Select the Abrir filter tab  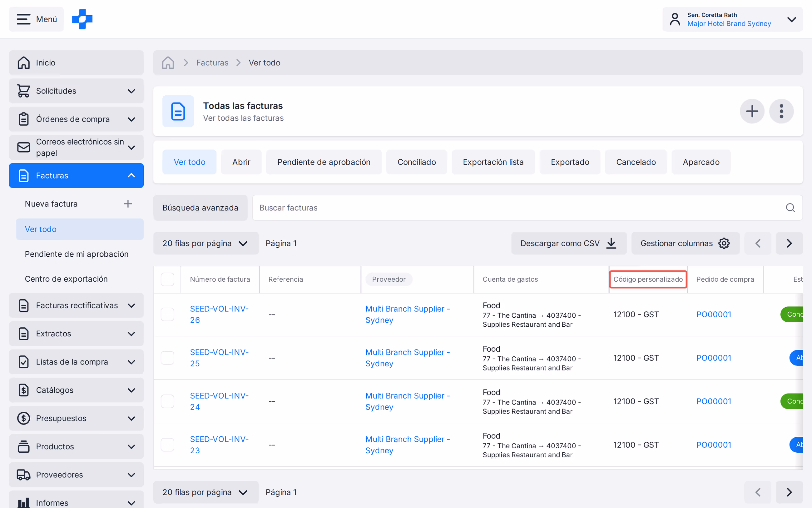[241, 162]
